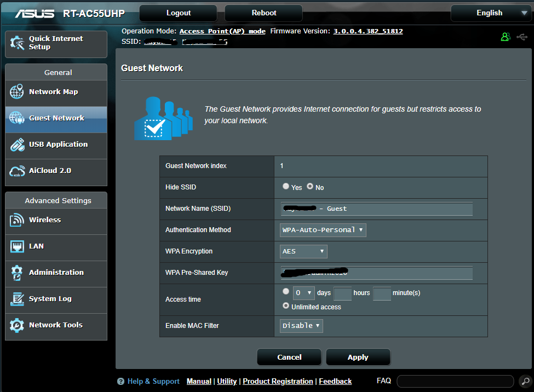The width and height of the screenshot is (534, 392).
Task: Click the WPA Pre-Shared Key input field
Action: click(x=377, y=273)
